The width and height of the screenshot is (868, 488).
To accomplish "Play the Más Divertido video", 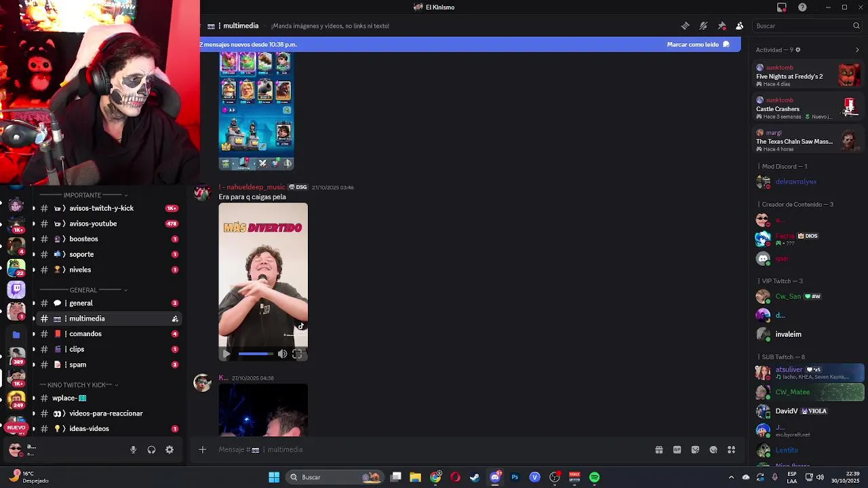I will click(x=226, y=354).
